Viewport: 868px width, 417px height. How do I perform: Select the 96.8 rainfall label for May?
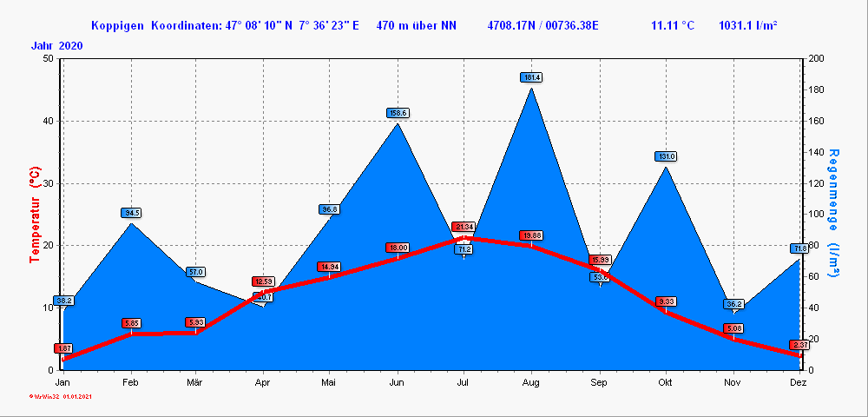(x=330, y=209)
